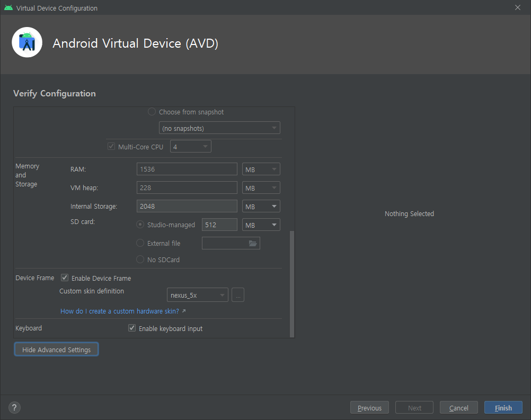Click Hide Advanced Settings button
531x420 pixels.
[x=56, y=349]
